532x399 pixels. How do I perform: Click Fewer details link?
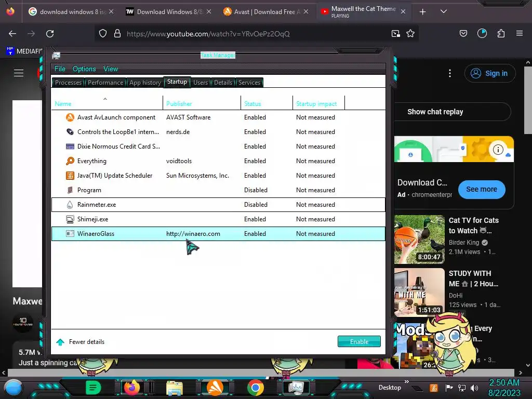coord(87,342)
